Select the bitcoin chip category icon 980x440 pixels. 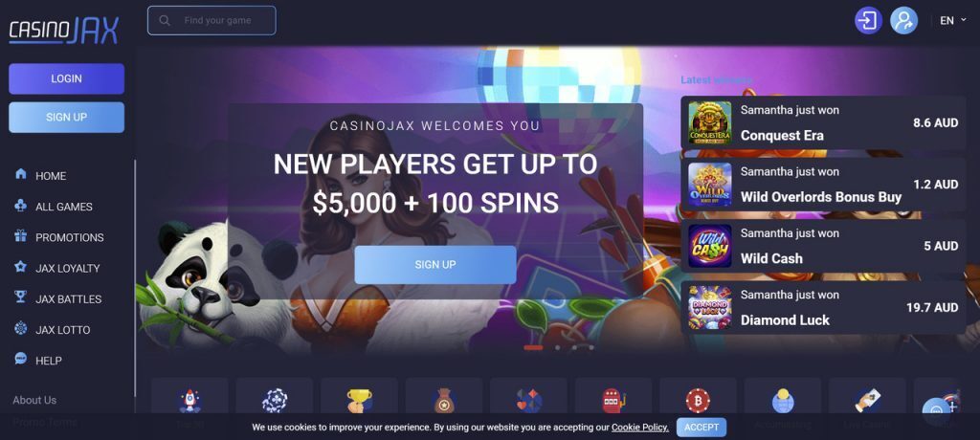point(698,401)
